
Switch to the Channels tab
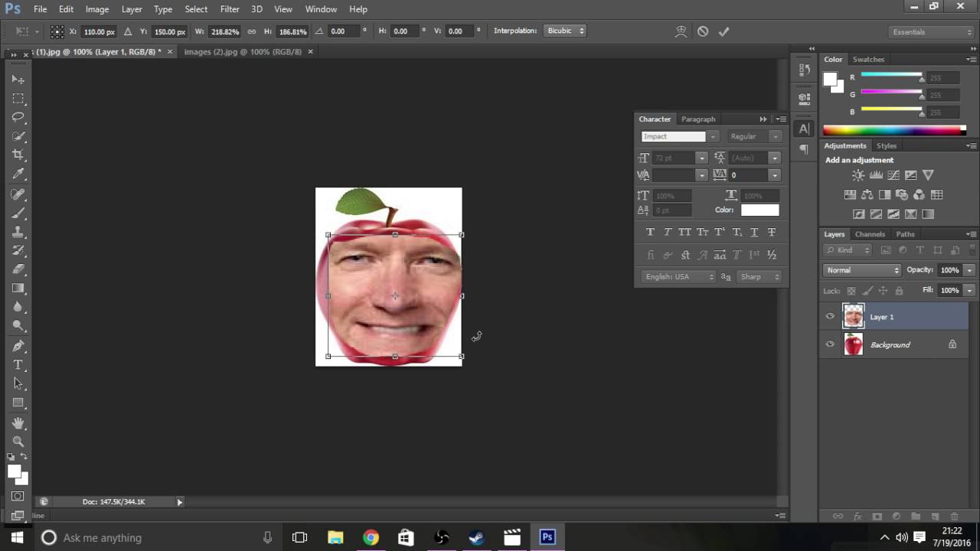click(870, 234)
